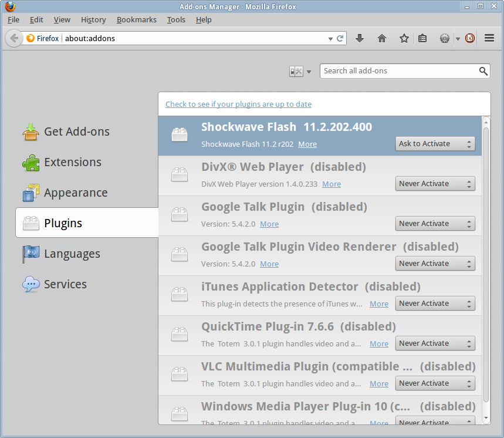Go back with the back arrow button
Screen dimensions: 504x438
coord(13,38)
